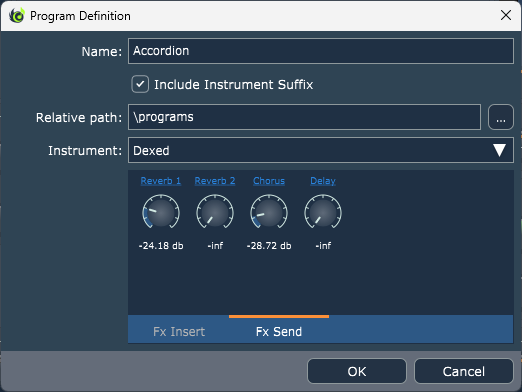The image size is (522, 392).
Task: Click the Instrument dropdown arrow
Action: (499, 150)
